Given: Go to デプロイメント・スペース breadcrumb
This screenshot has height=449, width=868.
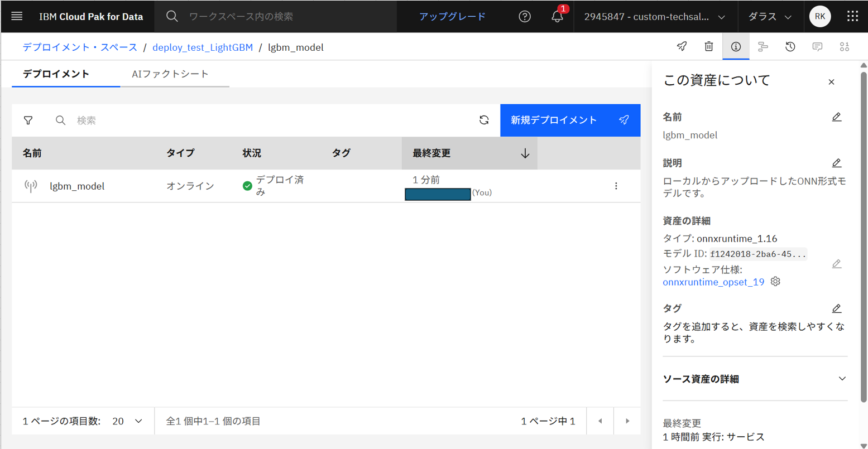Looking at the screenshot, I should (80, 47).
